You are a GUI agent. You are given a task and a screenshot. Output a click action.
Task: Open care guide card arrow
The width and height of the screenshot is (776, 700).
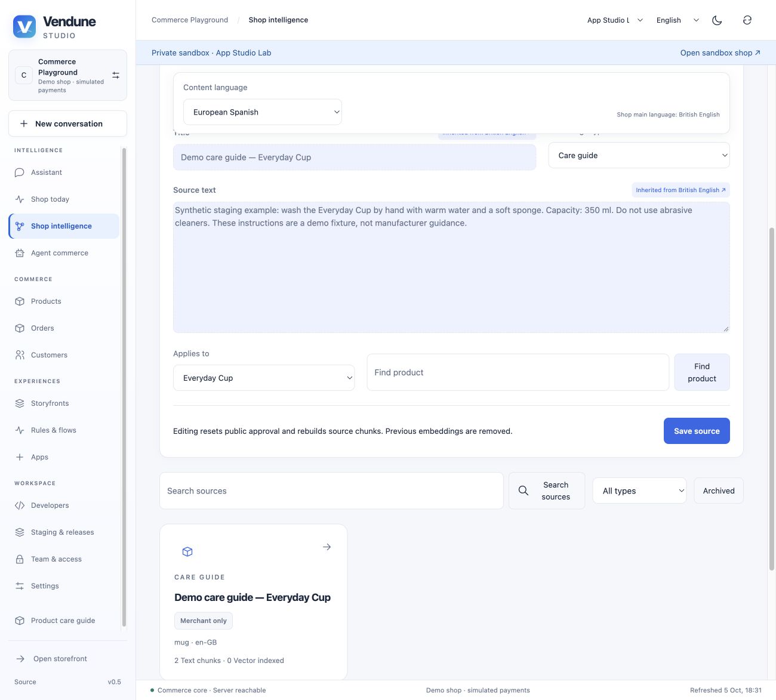click(x=327, y=547)
